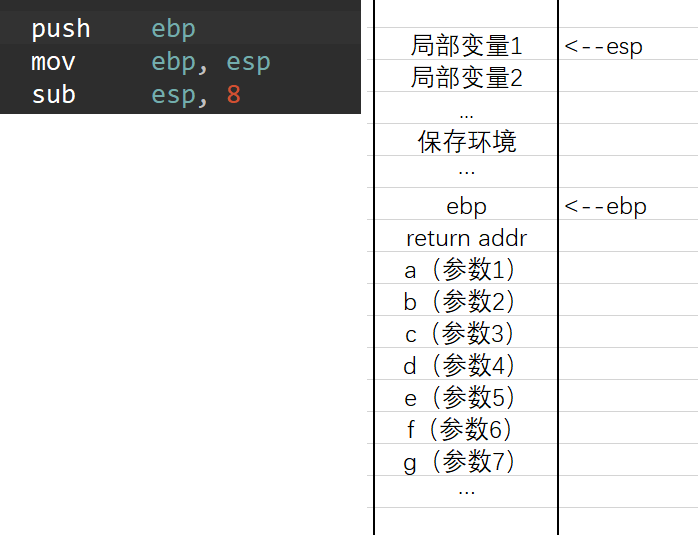
Task: Select the c (参数3) cell
Action: tap(466, 332)
